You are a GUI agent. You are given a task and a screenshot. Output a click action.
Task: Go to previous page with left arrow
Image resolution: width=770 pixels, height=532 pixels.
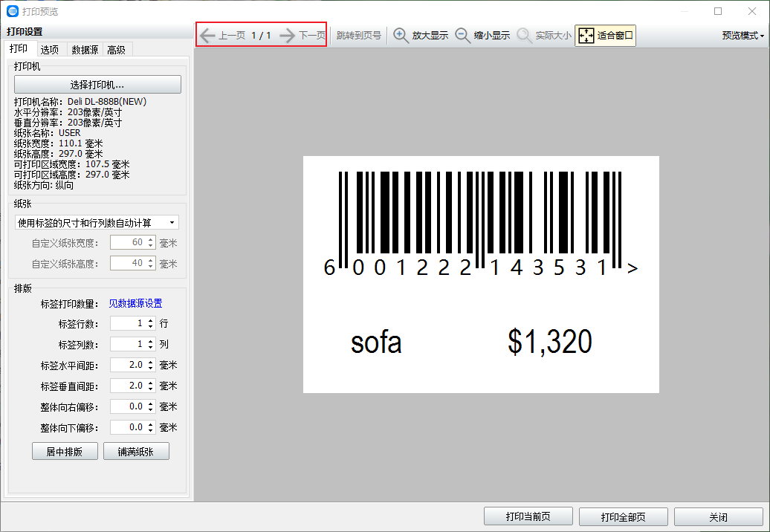point(207,36)
